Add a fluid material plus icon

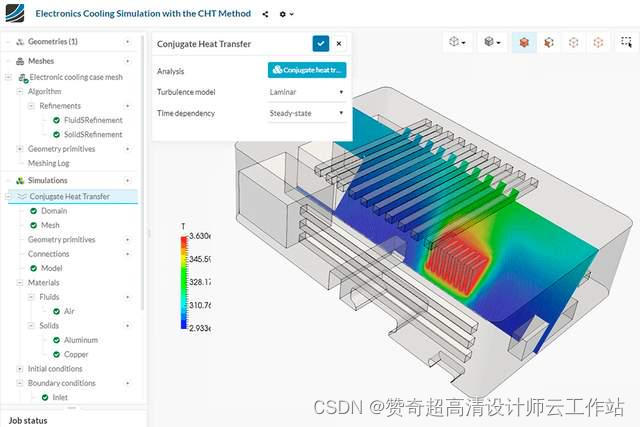point(127,297)
